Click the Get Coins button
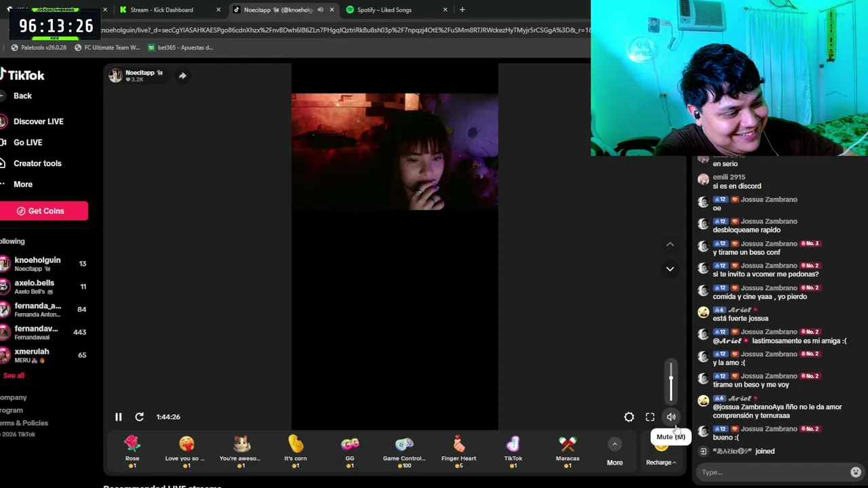The image size is (868, 488). [43, 211]
